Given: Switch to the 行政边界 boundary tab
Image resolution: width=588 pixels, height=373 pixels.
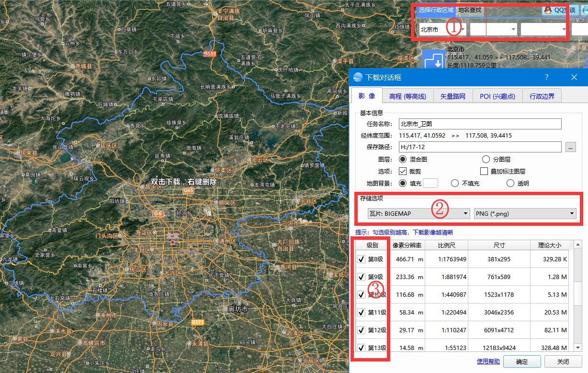Looking at the screenshot, I should point(542,96).
